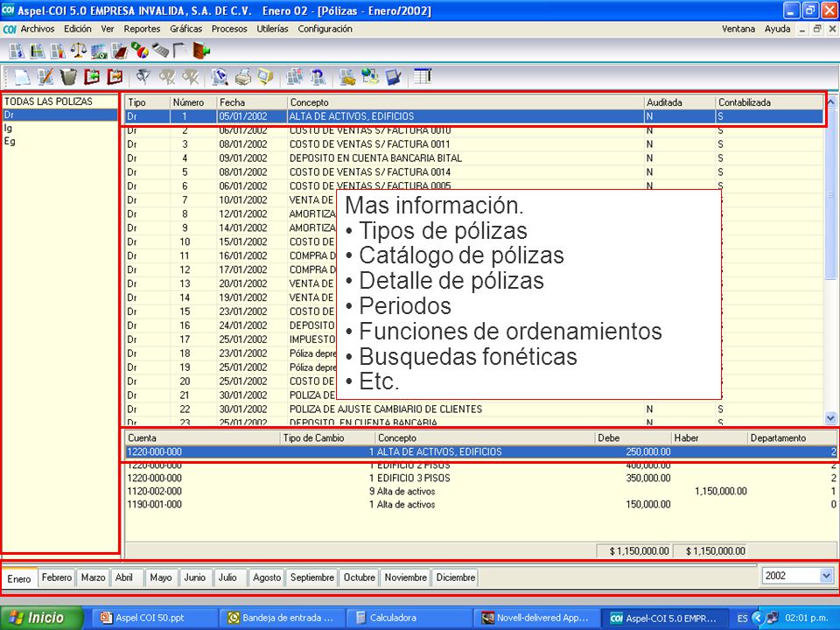Open the calculator icon in top toolbar
Viewport: 840px width, 630px height.
click(x=160, y=51)
